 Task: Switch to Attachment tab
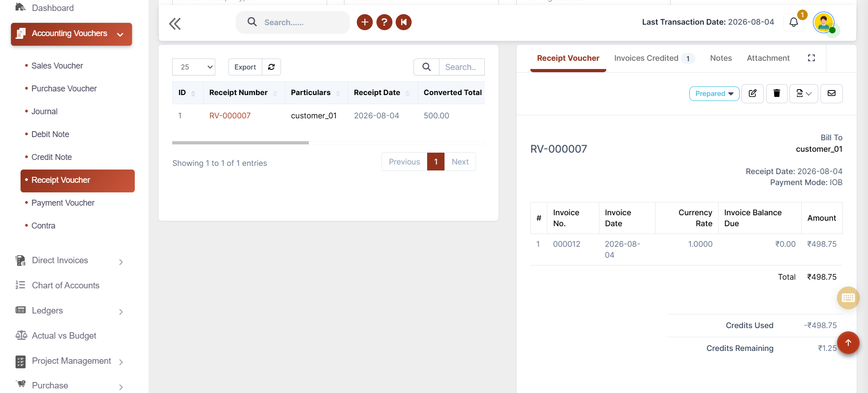768,58
